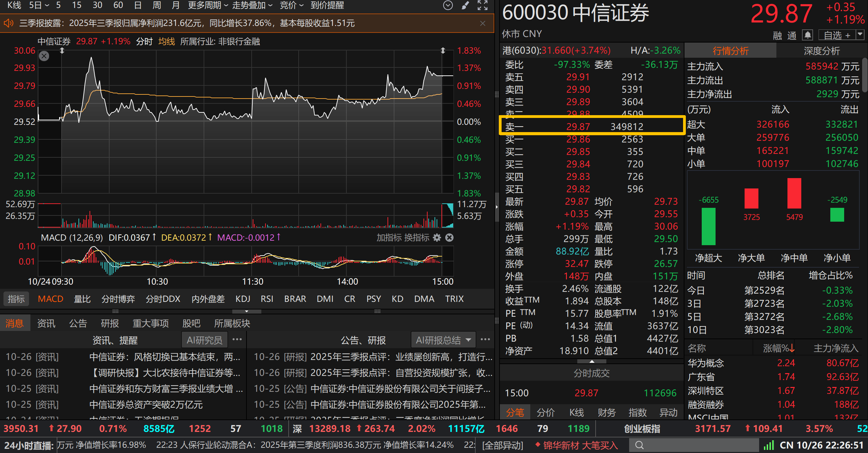Click the horizontal scrollbar below indicator tabs
The width and height of the screenshot is (868, 453).
246,311
